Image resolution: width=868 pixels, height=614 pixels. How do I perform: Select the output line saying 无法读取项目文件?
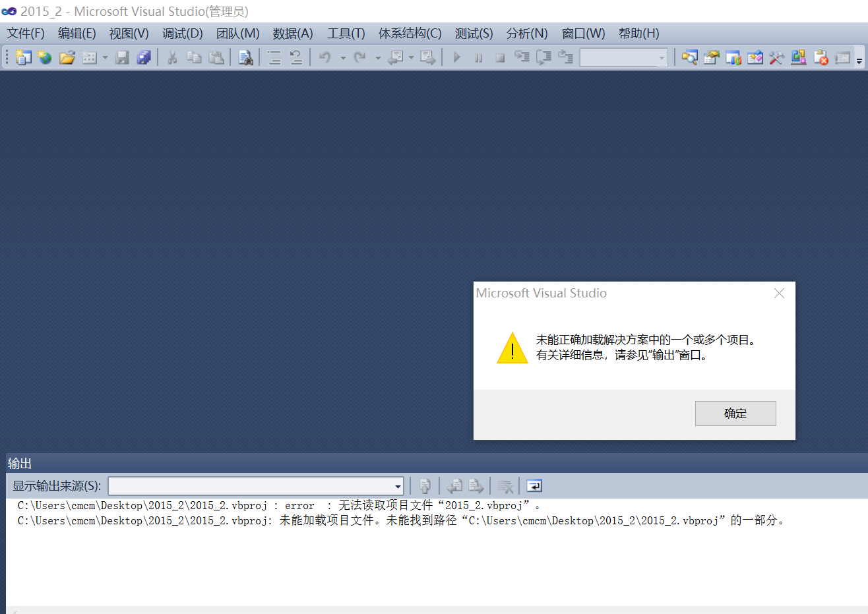[x=280, y=506]
